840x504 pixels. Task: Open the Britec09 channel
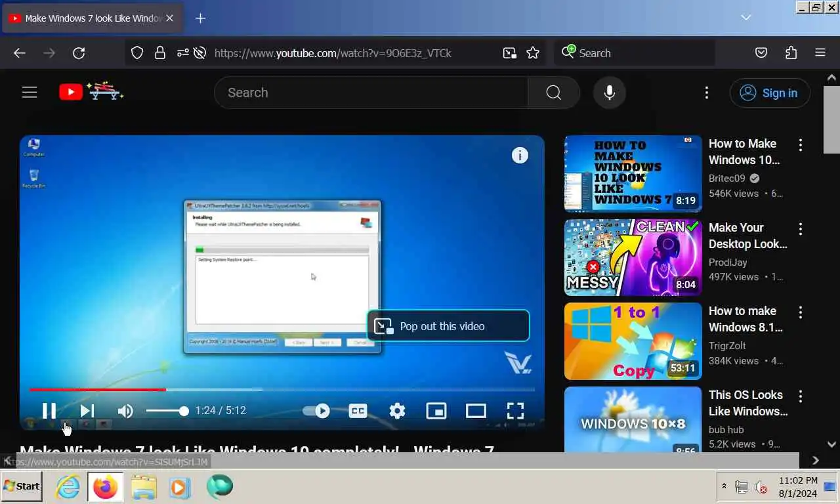[x=727, y=178]
